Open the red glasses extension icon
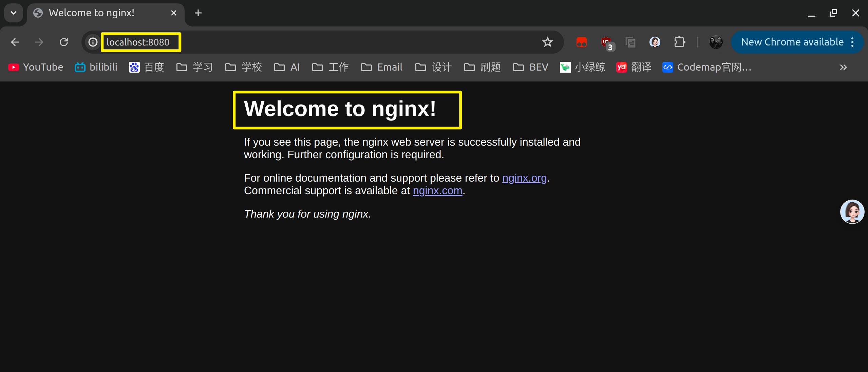Viewport: 868px width, 372px height. [x=581, y=42]
